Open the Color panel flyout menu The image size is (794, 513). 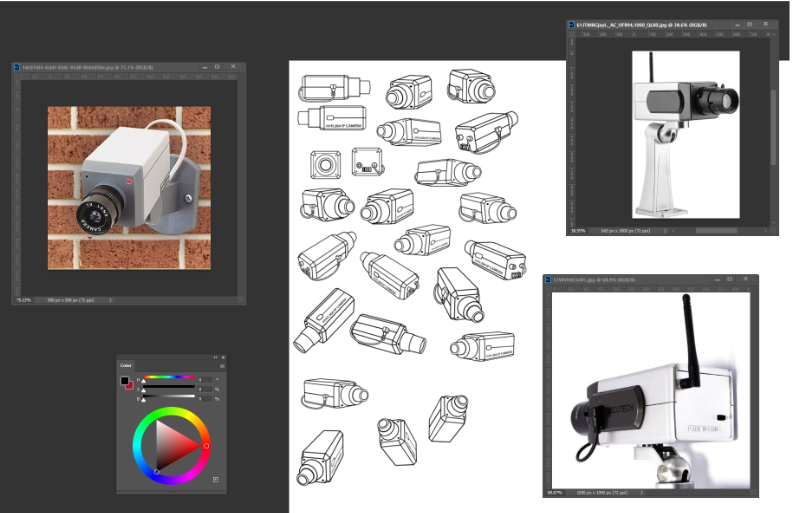[222, 366]
